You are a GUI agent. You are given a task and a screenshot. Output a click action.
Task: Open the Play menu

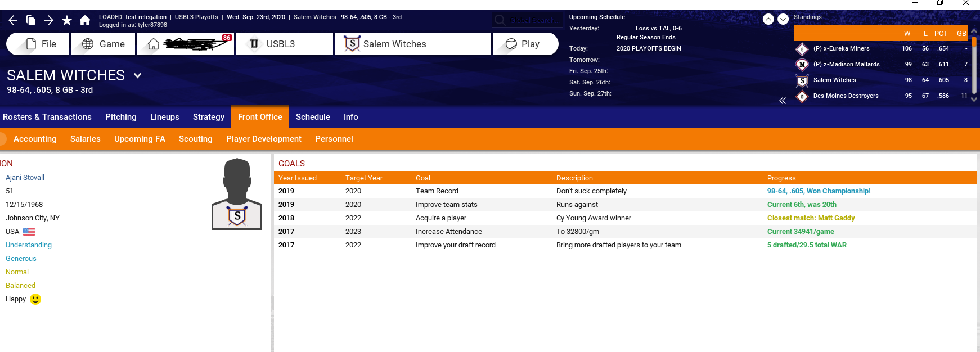click(x=525, y=44)
